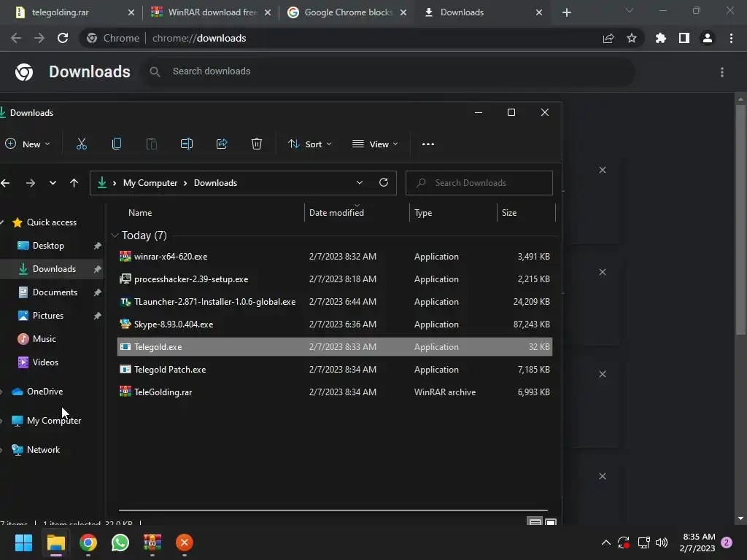Open Chrome side panel icon
Screen dimensions: 747x560
(684, 38)
